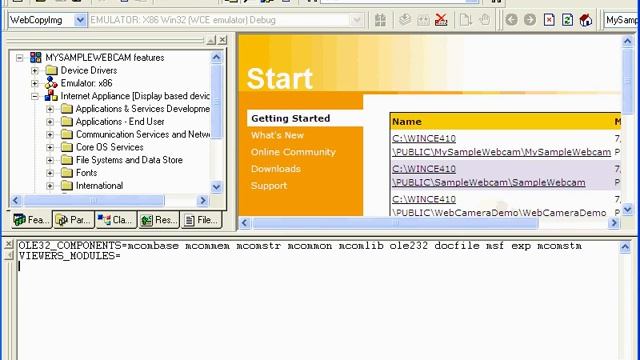Click the start page horizontal scrollbar thumb
The height and width of the screenshot is (360, 640).
pyautogui.click(x=395, y=223)
